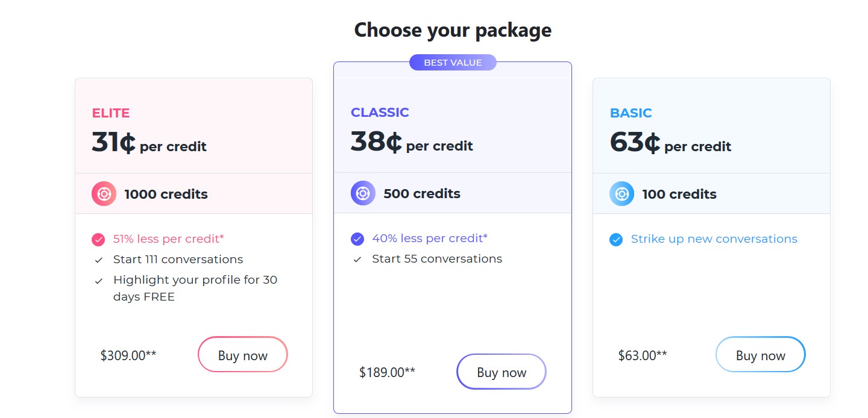Click the $189.00 Classic price
868x418 pixels.
[387, 372]
